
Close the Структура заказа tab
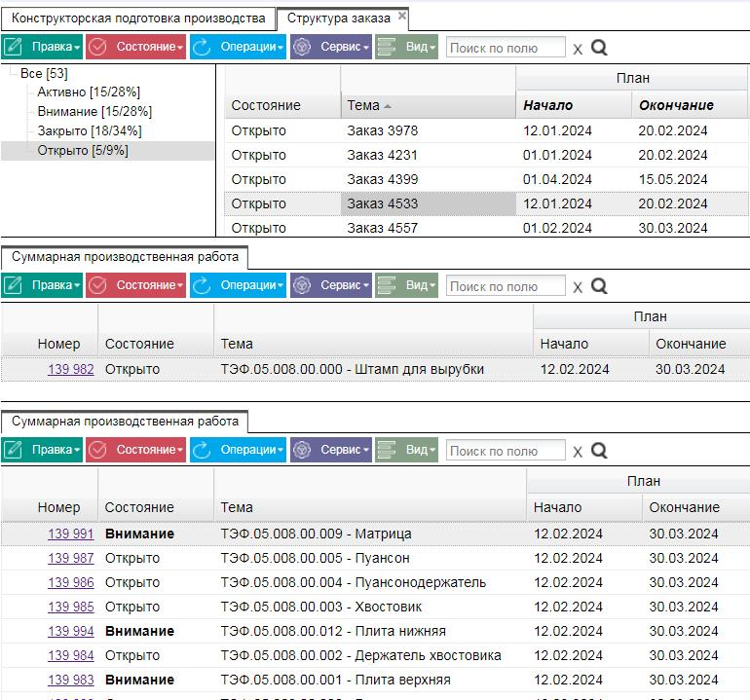coord(402,16)
